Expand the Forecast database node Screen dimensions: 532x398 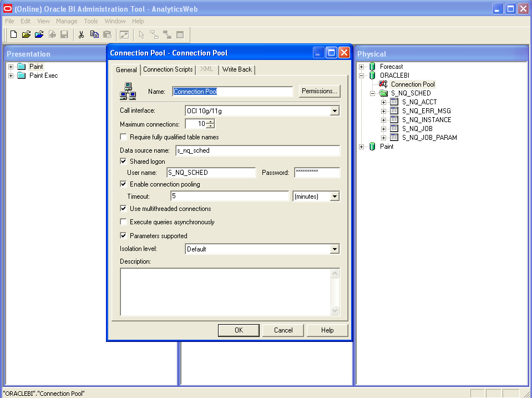click(x=362, y=67)
